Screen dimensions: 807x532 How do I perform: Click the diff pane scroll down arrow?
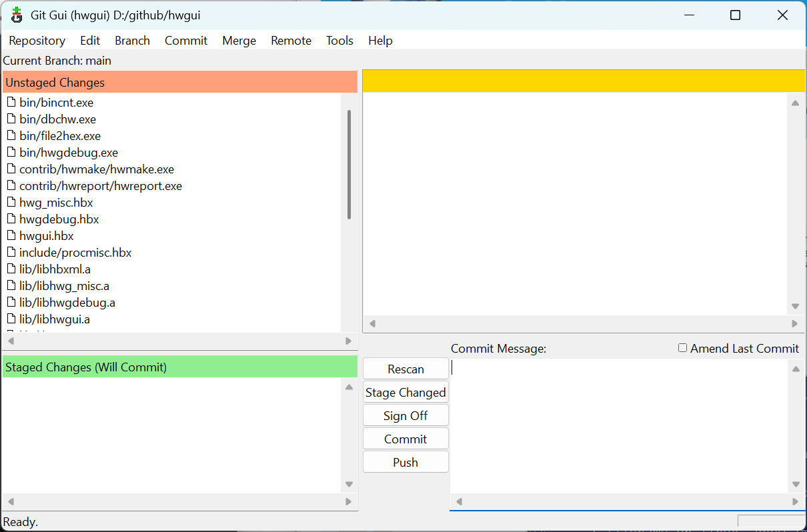pos(795,307)
